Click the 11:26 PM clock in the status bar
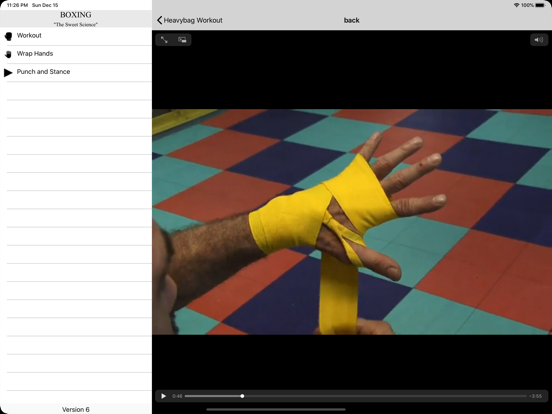 coord(17,5)
